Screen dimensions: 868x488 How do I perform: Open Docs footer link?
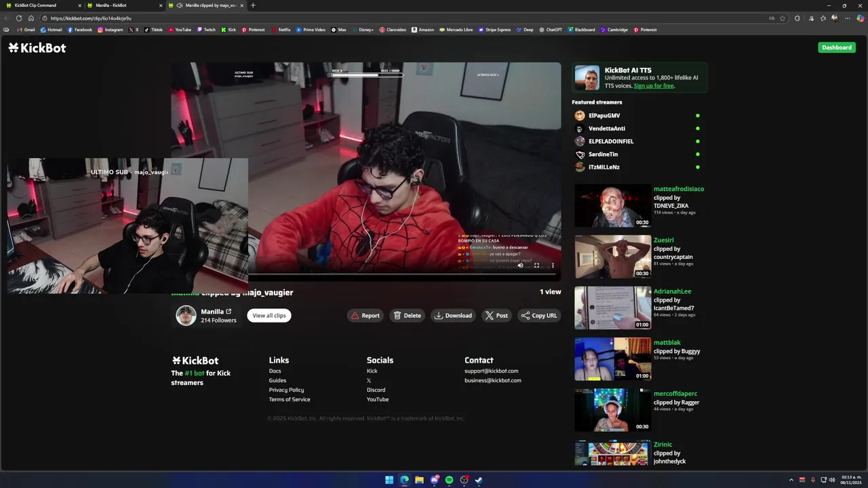click(x=275, y=371)
